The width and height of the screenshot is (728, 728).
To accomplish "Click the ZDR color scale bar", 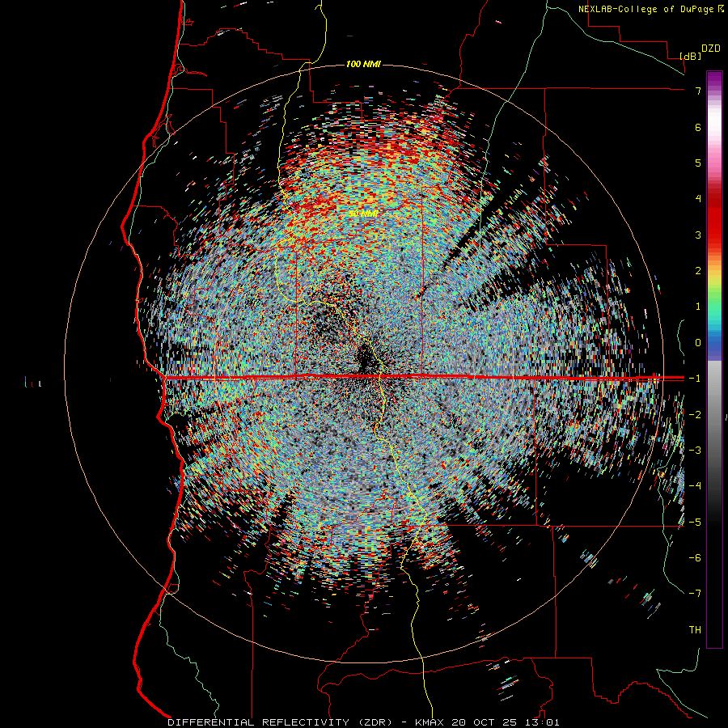I will [714, 359].
